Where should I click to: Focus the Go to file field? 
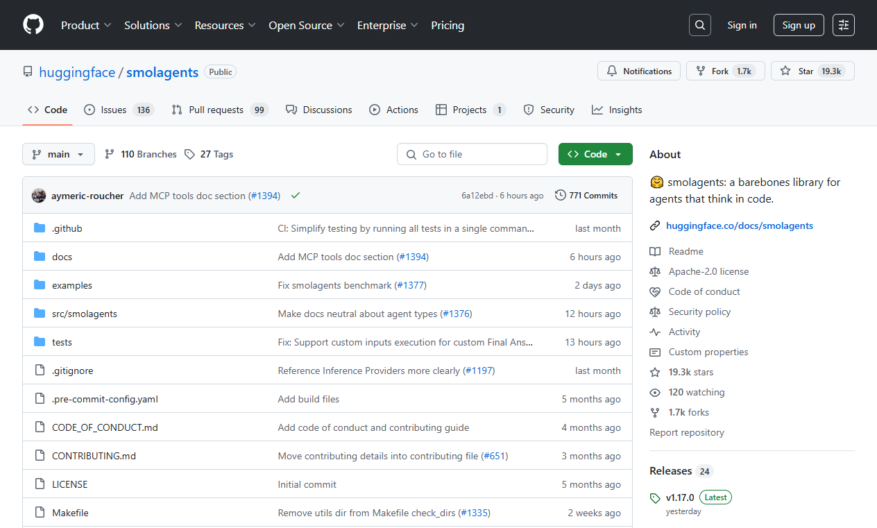pyautogui.click(x=472, y=154)
